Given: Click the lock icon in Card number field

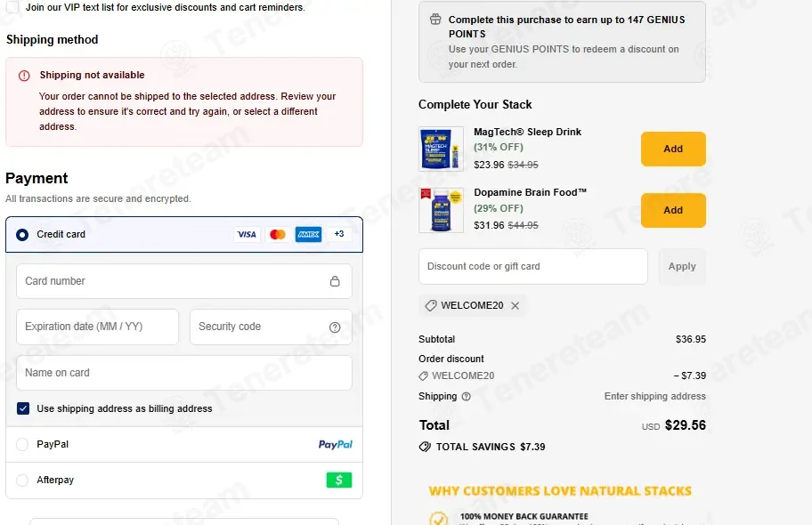Looking at the screenshot, I should click(x=335, y=281).
